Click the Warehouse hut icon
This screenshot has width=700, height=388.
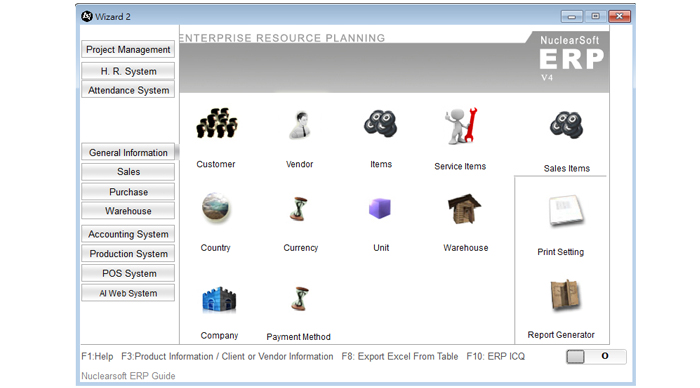point(464,209)
